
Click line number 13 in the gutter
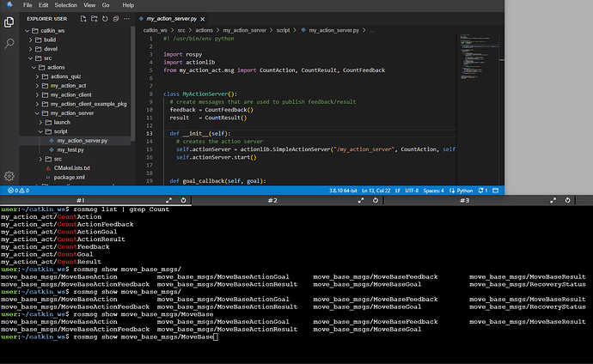pos(150,133)
